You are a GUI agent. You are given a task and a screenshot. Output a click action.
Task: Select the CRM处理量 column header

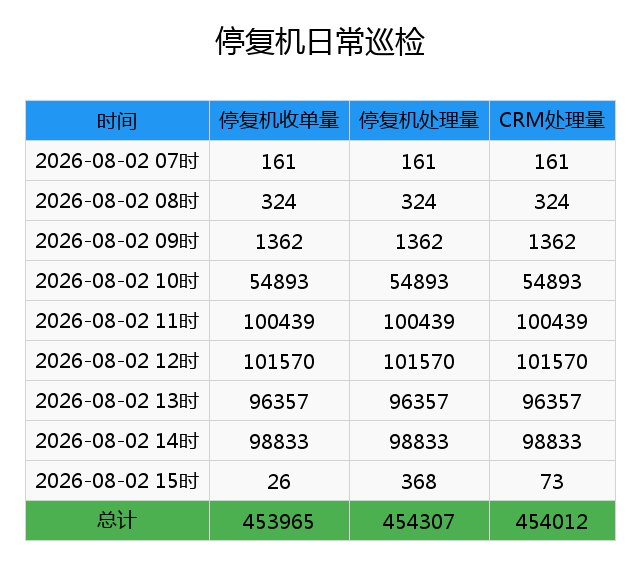pos(552,121)
